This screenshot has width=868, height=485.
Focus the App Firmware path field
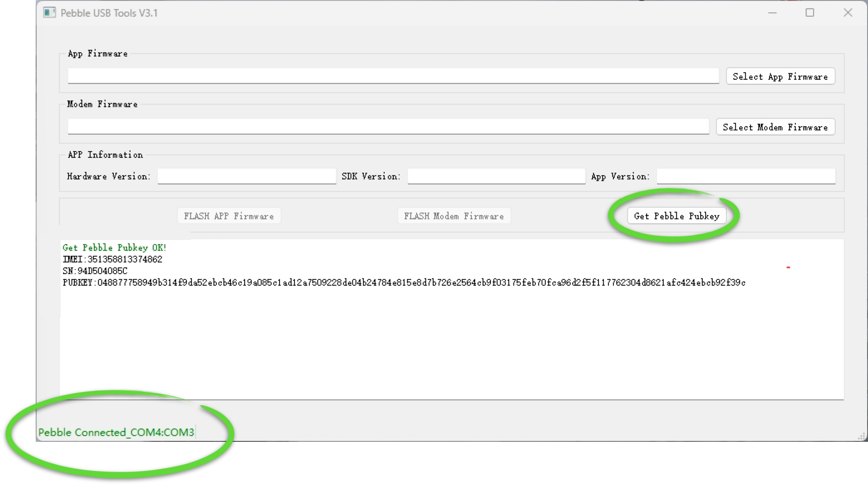coord(393,76)
